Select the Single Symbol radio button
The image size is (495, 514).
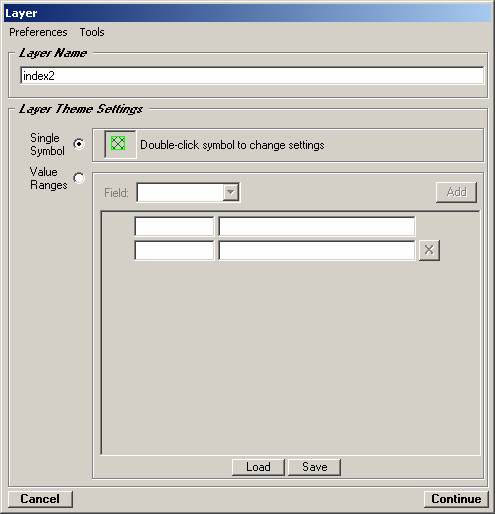(x=79, y=144)
